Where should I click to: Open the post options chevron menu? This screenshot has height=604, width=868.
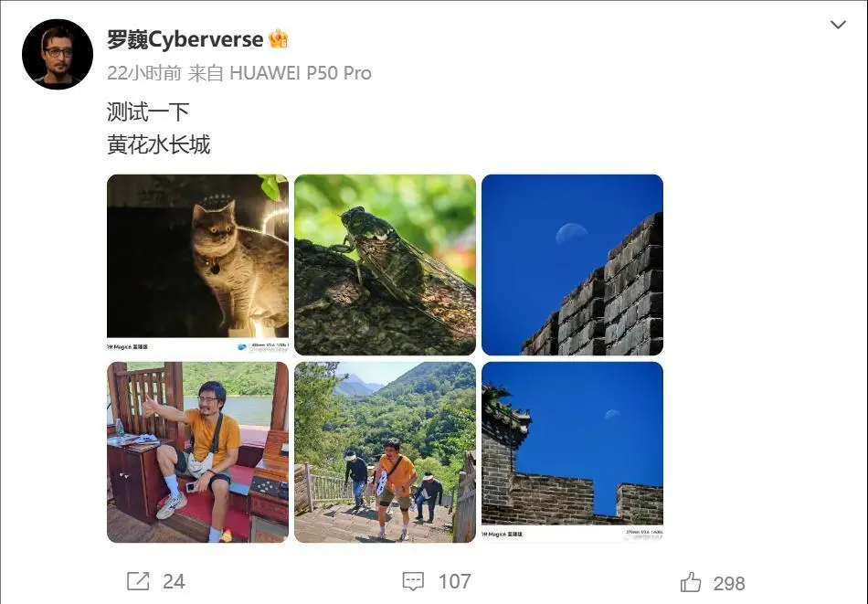[838, 25]
